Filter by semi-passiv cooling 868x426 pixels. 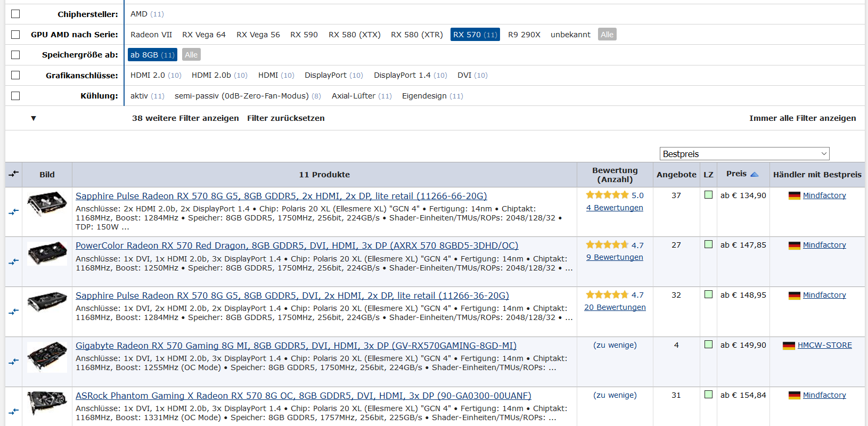click(248, 96)
